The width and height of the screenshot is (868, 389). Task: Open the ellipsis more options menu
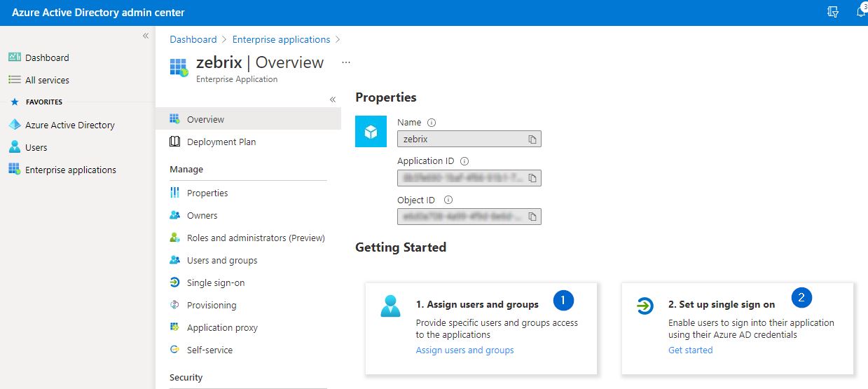345,62
